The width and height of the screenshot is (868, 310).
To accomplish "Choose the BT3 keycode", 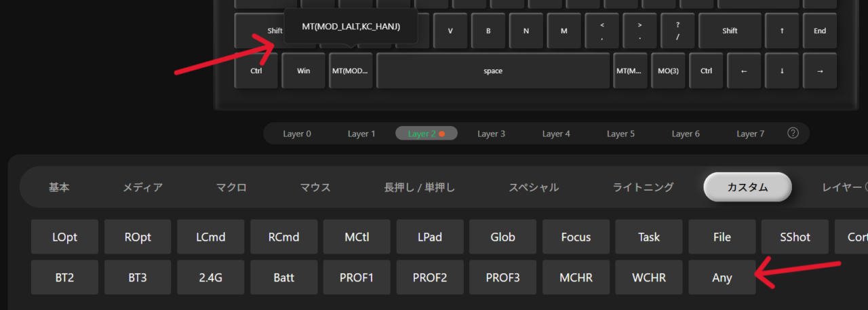I will tap(138, 277).
